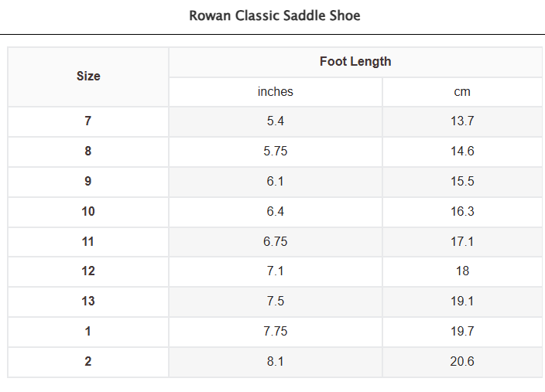Click size 7 row label
Image resolution: width=545 pixels, height=392 pixels.
[x=88, y=121]
